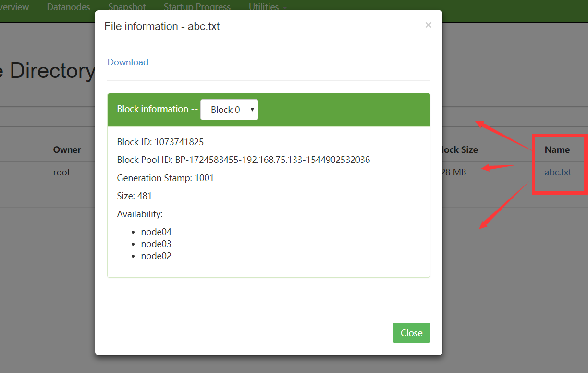The image size is (588, 373).
Task: Close the file information dialog with X
Action: (x=429, y=25)
